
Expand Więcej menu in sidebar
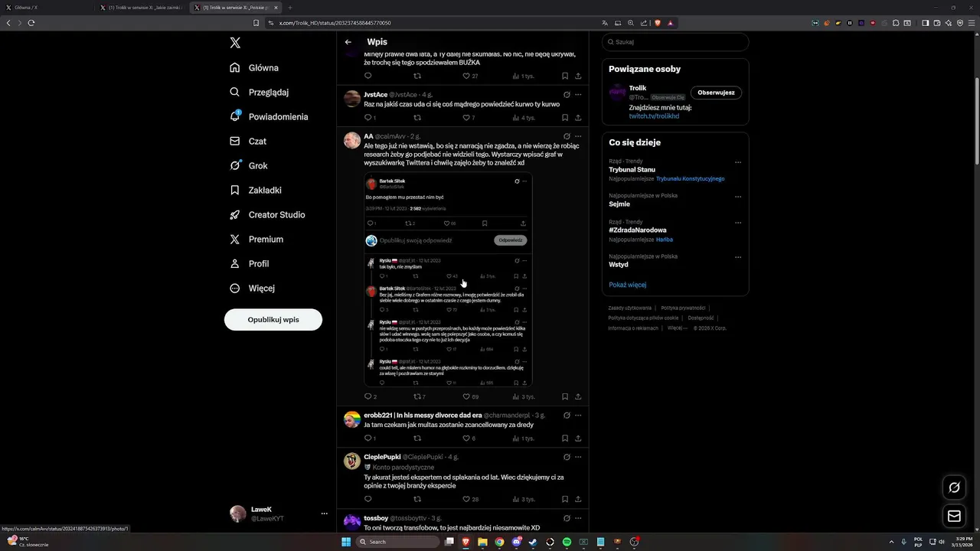[x=252, y=288]
